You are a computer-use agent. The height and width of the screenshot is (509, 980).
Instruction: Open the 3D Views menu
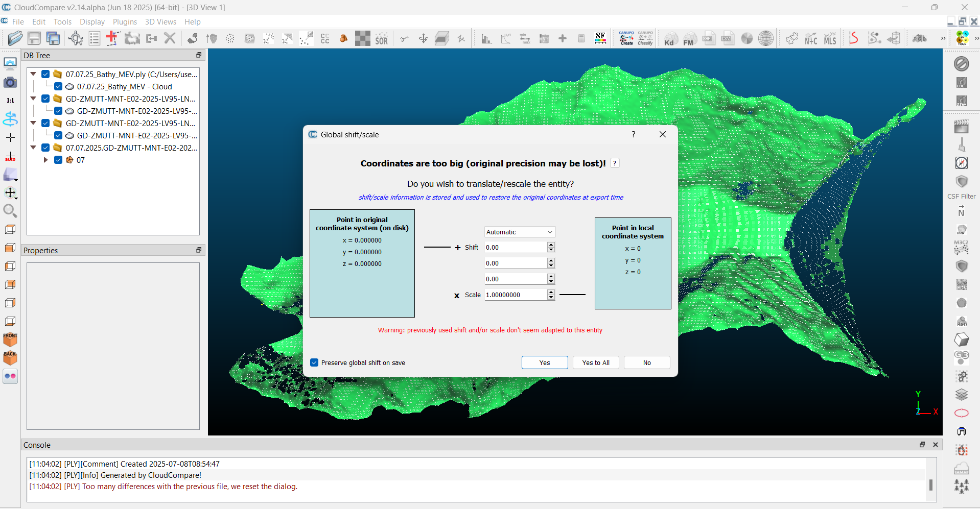(x=160, y=22)
